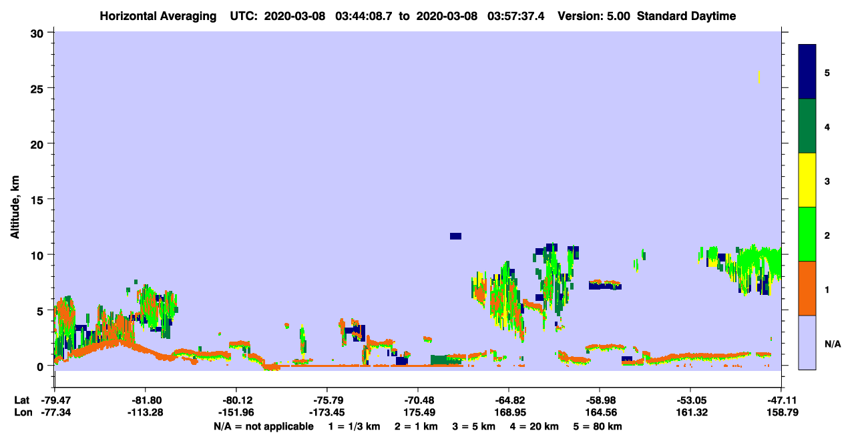Click 'Standard Daytime' in the title
Viewport: 868px width, 445px height.
(x=686, y=16)
